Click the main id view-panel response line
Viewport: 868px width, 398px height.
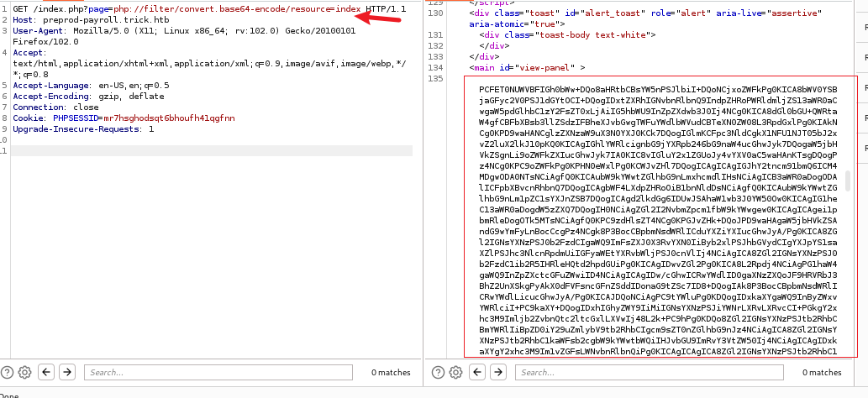[527, 67]
